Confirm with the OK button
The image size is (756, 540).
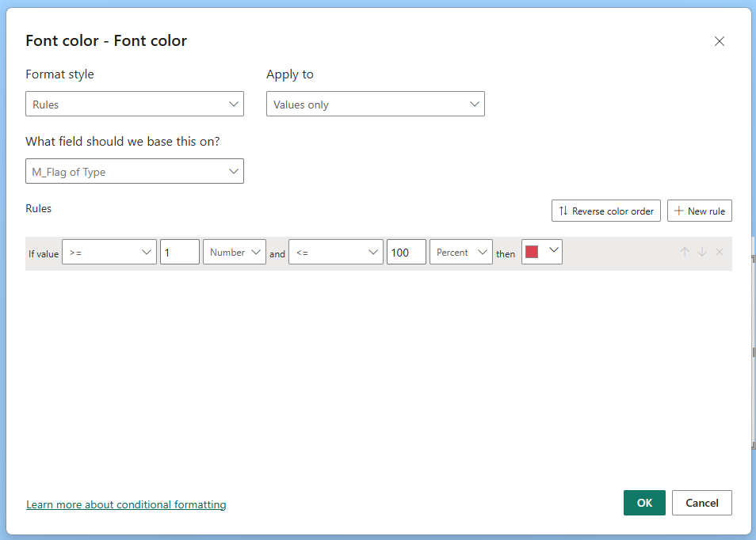(x=644, y=503)
